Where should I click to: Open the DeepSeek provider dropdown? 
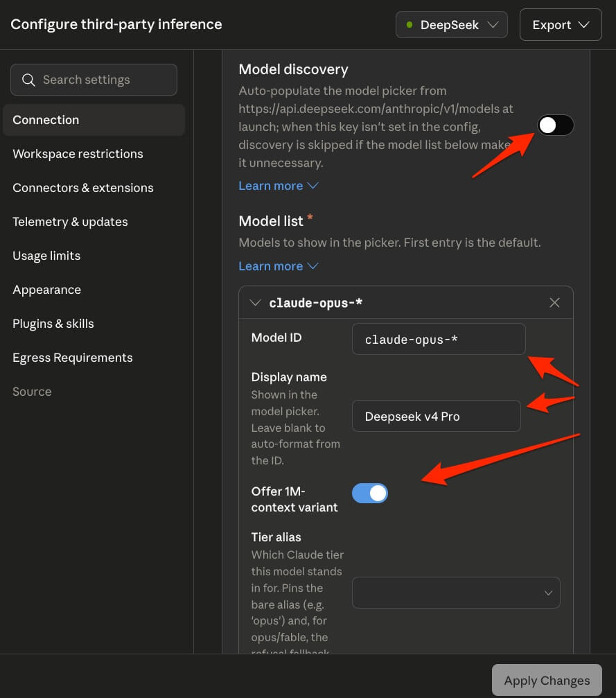[x=451, y=24]
